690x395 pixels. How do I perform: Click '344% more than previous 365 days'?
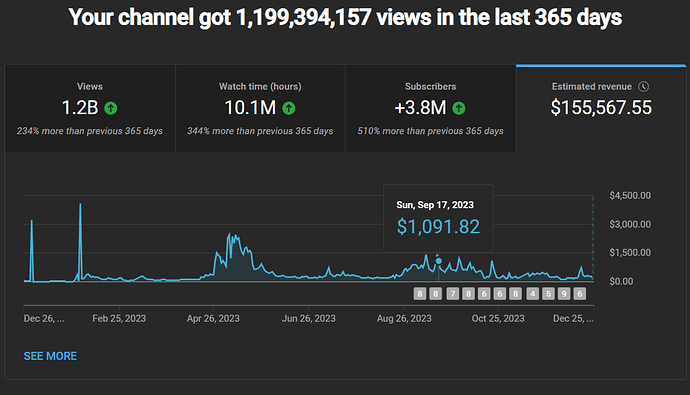click(x=260, y=131)
